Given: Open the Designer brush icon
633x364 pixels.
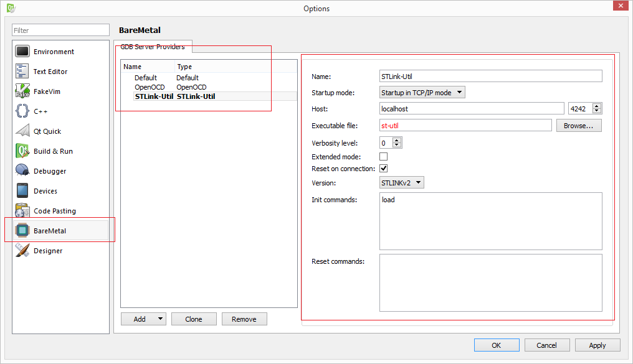Looking at the screenshot, I should point(22,250).
